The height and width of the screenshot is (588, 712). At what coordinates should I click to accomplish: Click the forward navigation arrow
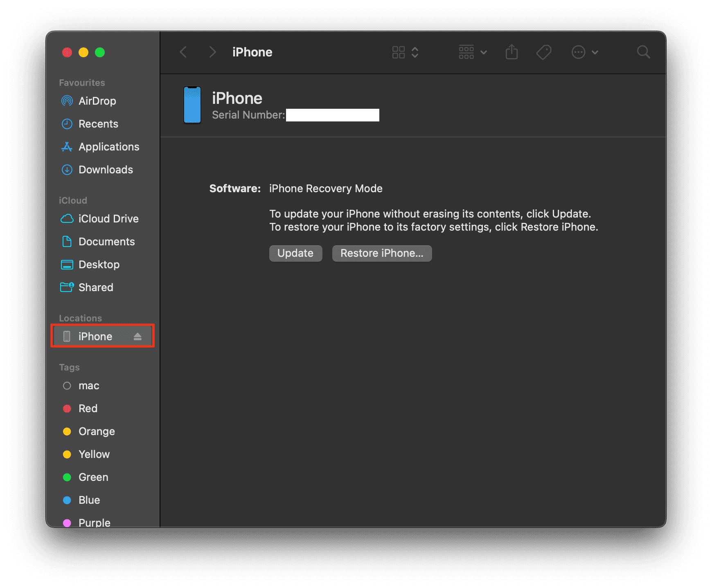(x=212, y=52)
